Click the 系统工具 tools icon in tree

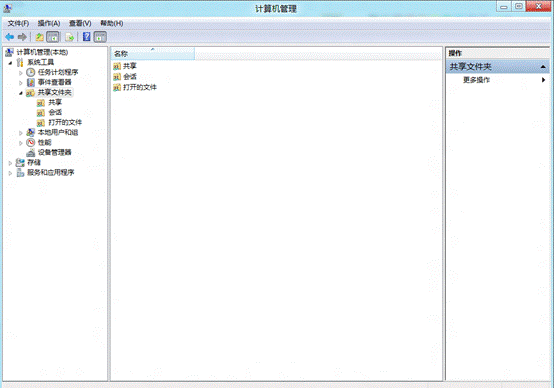point(20,63)
